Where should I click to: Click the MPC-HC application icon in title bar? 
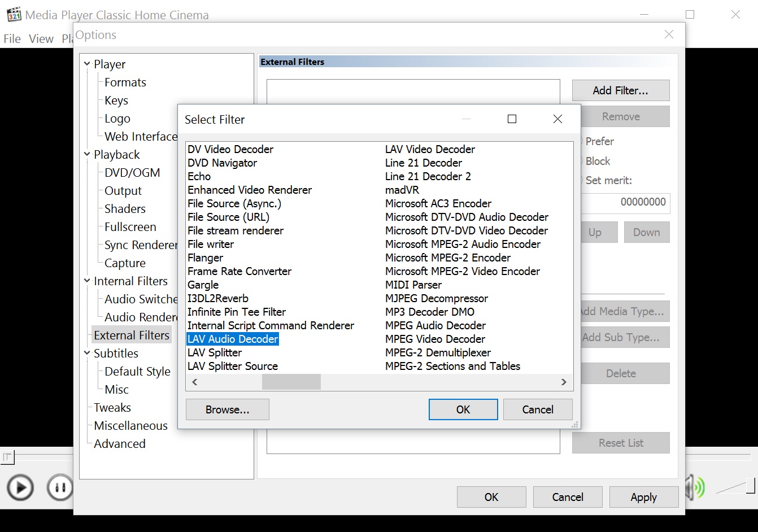tap(14, 15)
